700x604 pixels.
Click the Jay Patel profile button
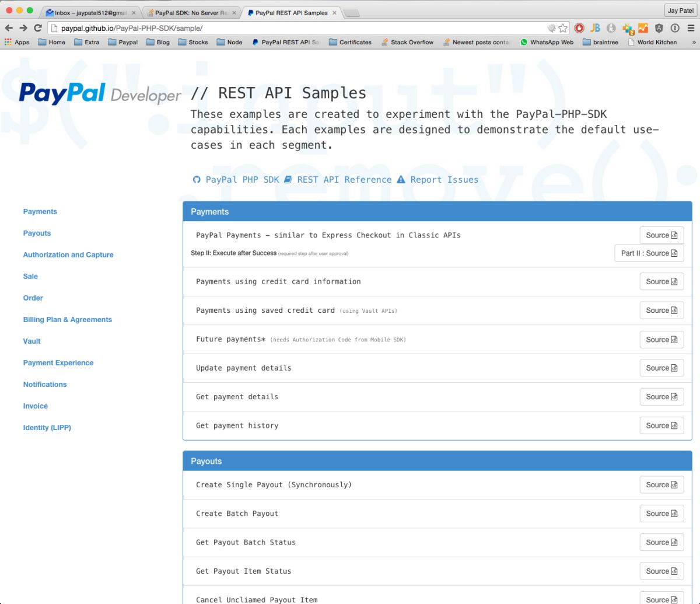[x=680, y=11]
